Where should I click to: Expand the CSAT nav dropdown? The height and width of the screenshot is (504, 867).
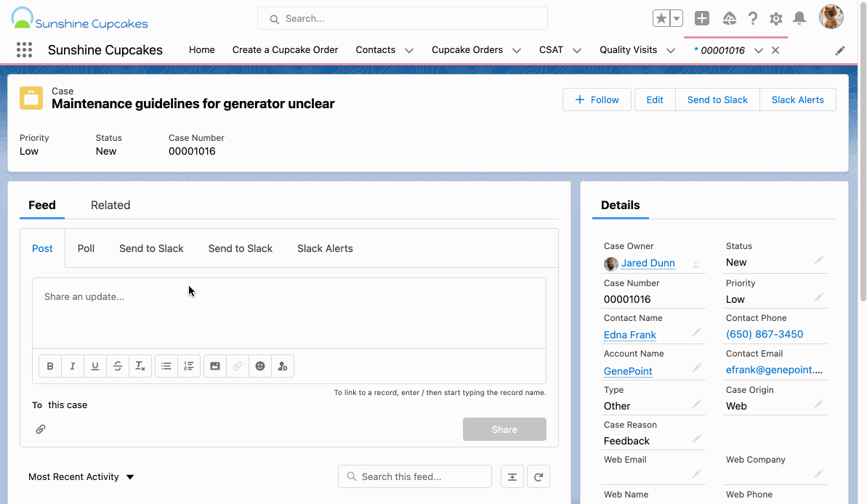pyautogui.click(x=577, y=50)
